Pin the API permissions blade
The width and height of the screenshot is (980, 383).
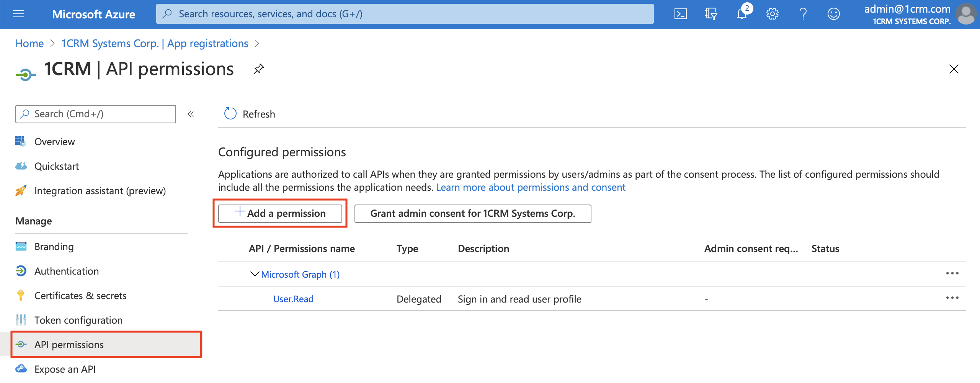259,69
